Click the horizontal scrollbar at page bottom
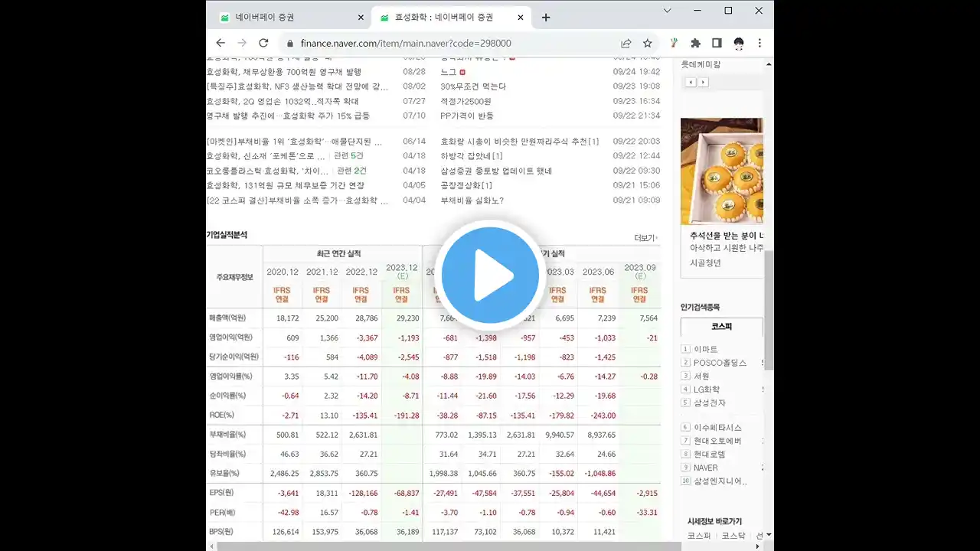The height and width of the screenshot is (551, 980). coord(448,546)
